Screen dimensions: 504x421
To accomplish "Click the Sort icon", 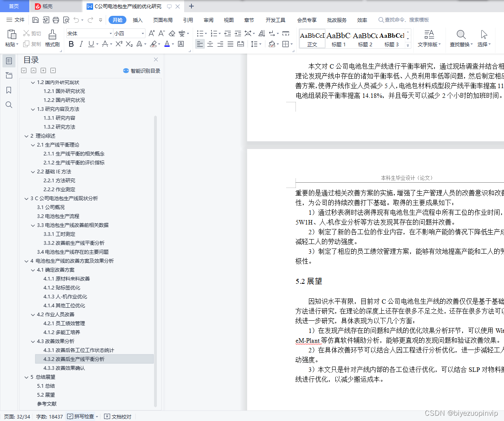I will (262, 33).
